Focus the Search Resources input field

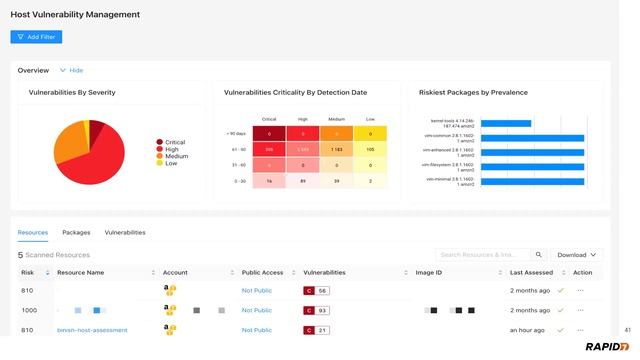(483, 255)
